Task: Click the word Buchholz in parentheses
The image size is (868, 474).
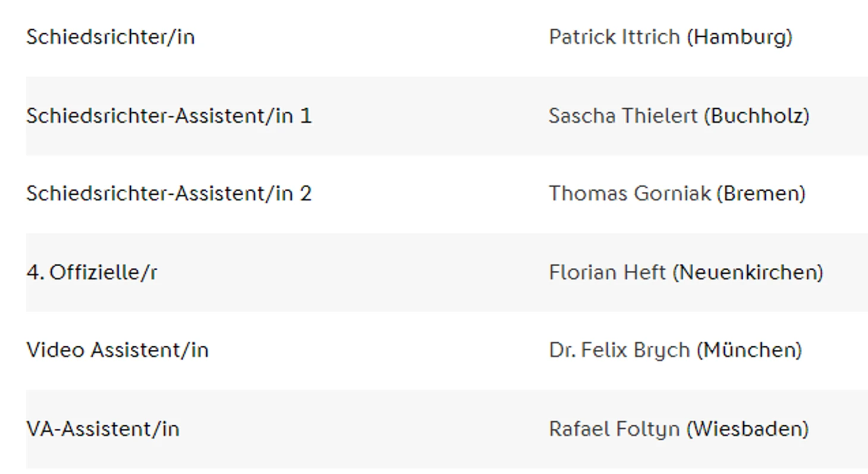Action: point(757,115)
